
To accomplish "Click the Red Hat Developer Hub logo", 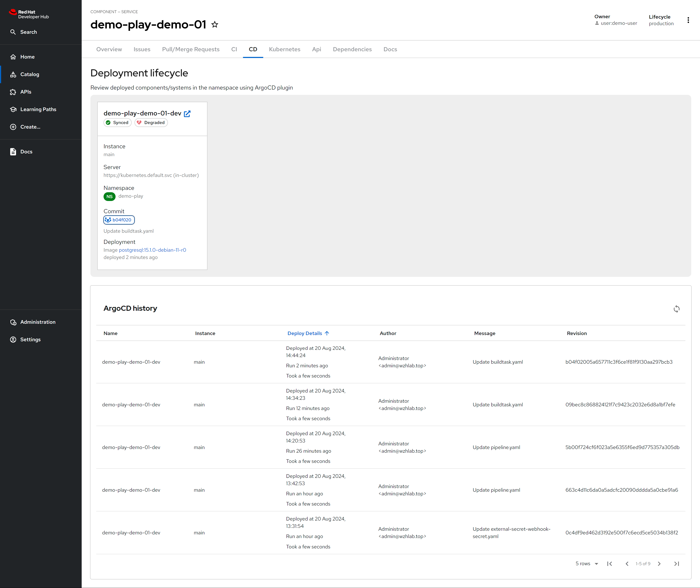I will (x=29, y=14).
